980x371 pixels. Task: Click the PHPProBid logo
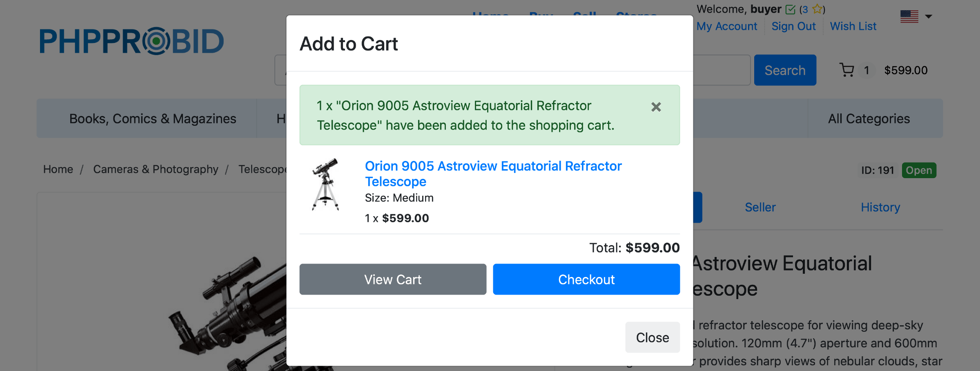coord(131,41)
